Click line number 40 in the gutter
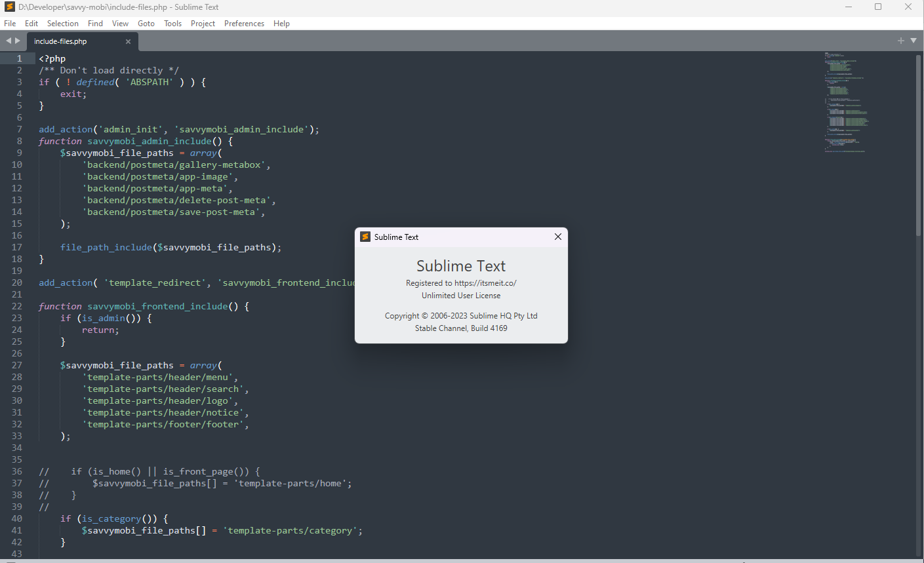This screenshot has width=924, height=563. coord(17,518)
